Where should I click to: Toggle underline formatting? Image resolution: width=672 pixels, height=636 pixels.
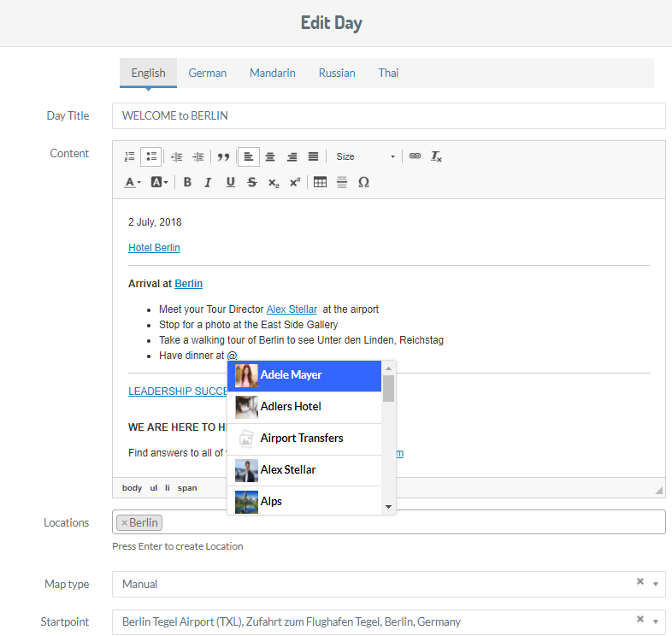[x=231, y=183]
